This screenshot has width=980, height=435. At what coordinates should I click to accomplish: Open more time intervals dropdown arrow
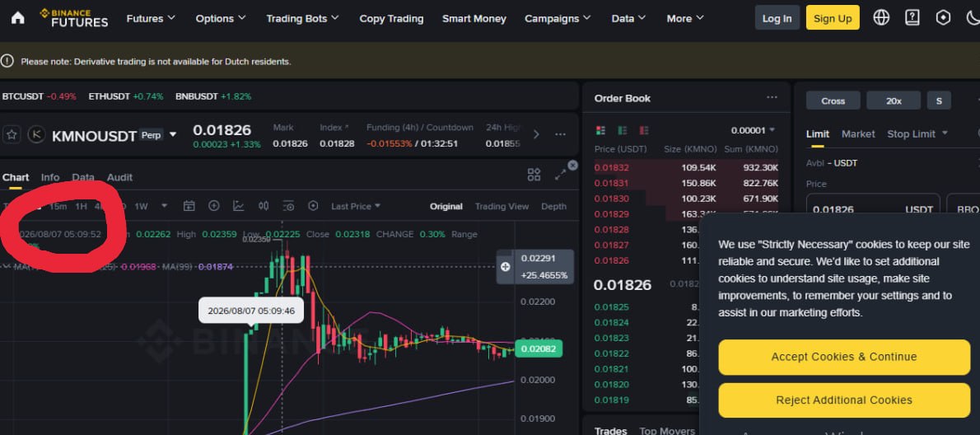tap(165, 206)
